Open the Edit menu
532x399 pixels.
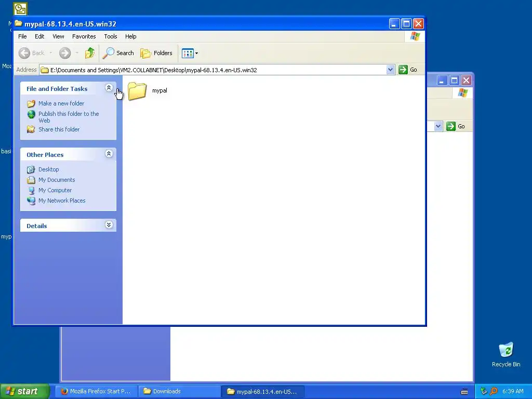click(x=39, y=36)
